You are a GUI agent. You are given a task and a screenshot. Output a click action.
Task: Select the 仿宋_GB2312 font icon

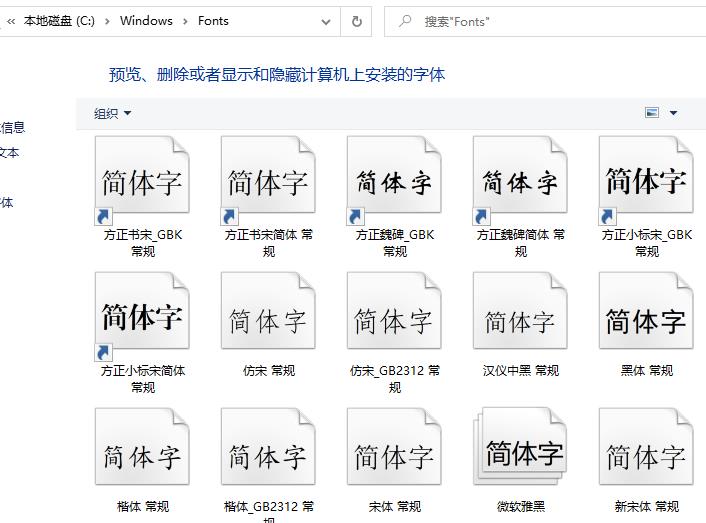click(x=394, y=319)
